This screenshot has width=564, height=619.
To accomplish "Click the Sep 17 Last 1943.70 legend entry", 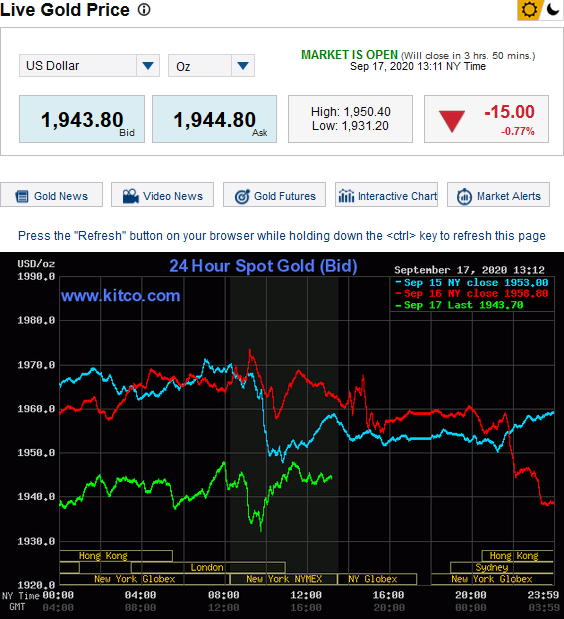I will 459,305.
